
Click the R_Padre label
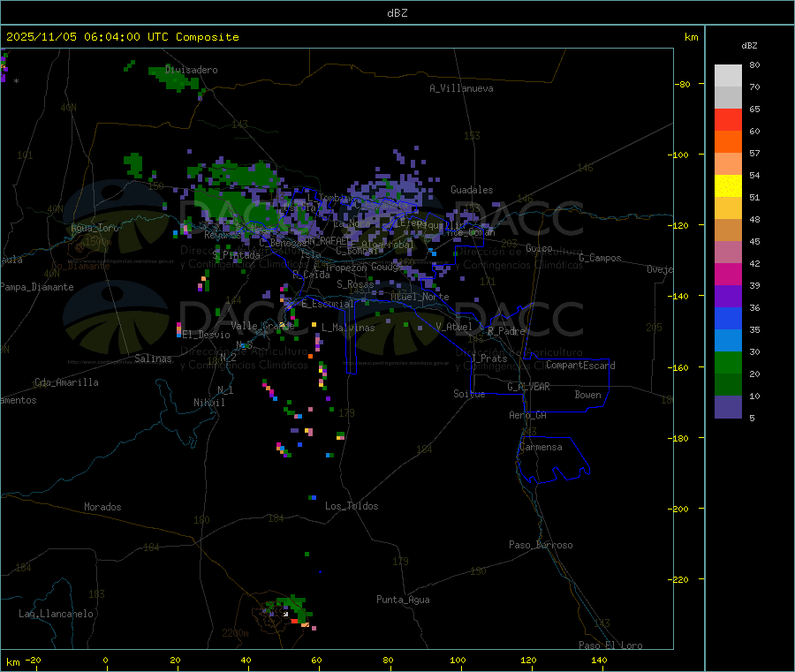(506, 331)
